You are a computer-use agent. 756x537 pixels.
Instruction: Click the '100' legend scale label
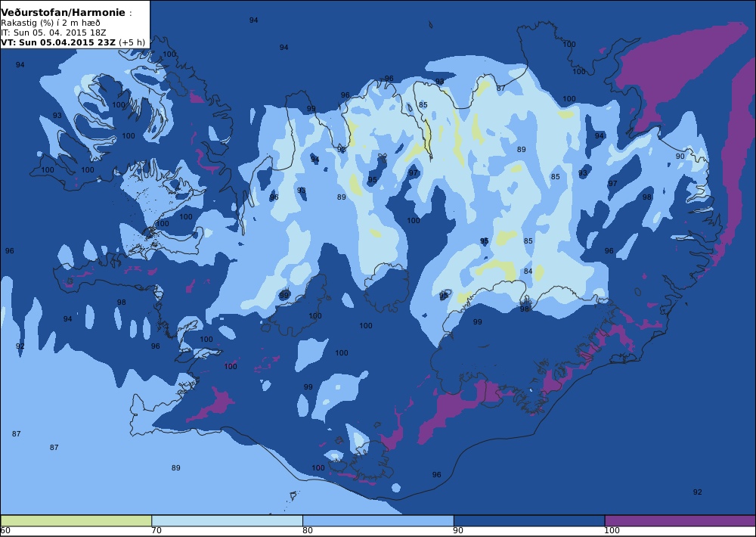coord(612,531)
